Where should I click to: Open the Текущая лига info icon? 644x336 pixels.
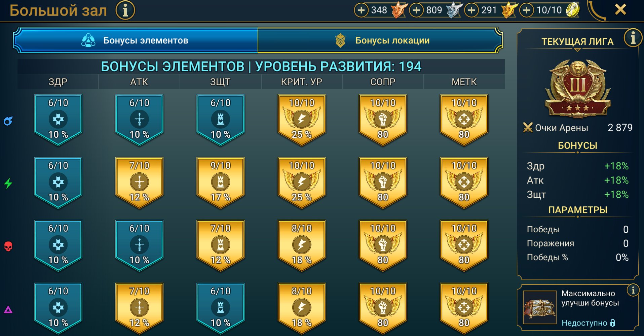point(633,38)
